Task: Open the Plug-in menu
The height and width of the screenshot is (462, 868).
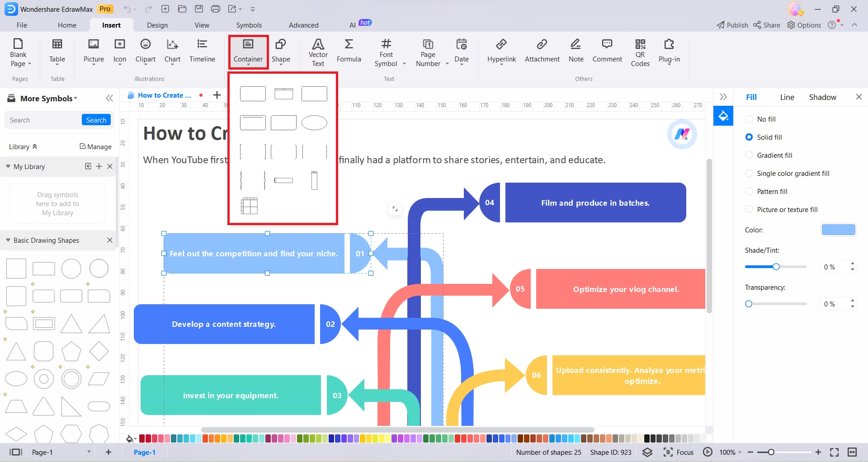Action: [669, 52]
